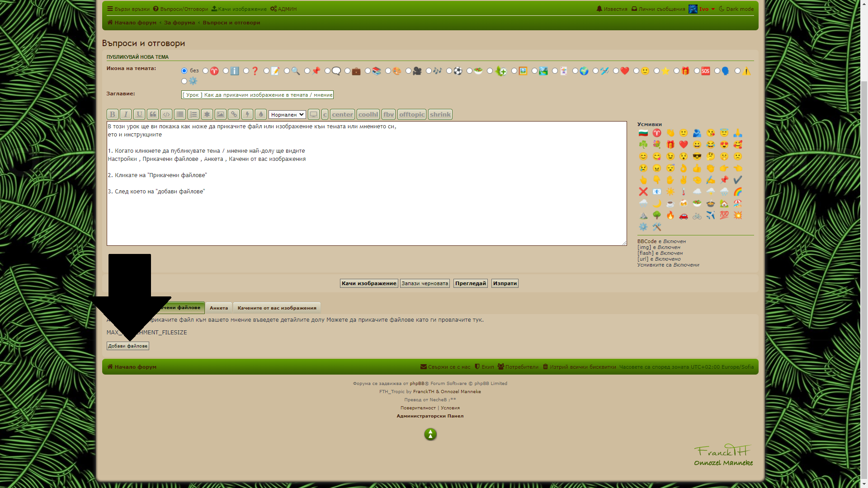The width and height of the screenshot is (868, 488).
Task: Expand the Ivo user menu
Action: pos(703,9)
